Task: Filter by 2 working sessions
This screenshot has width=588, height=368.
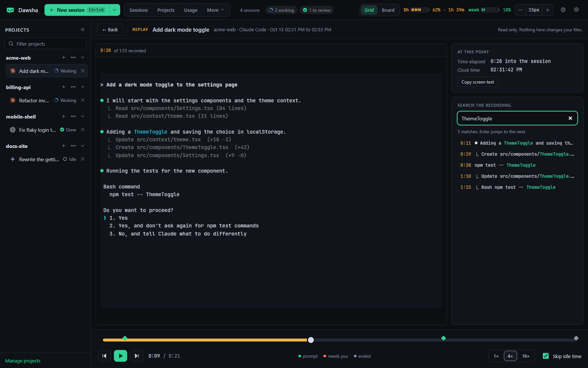Action: 281,10
